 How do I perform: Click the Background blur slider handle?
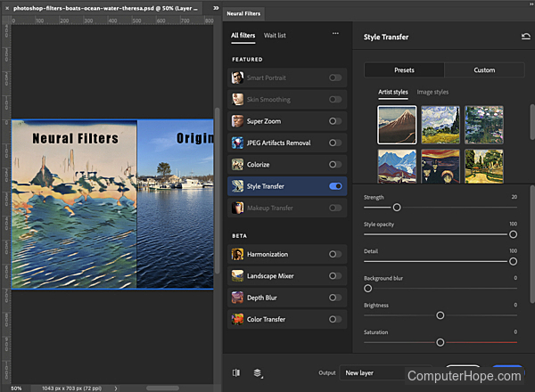point(367,289)
